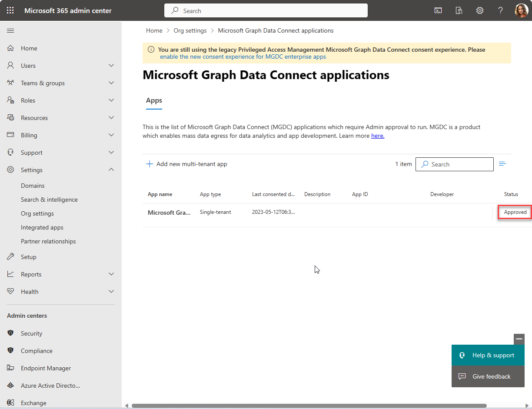Minimize the Help & support widget

pyautogui.click(x=519, y=339)
